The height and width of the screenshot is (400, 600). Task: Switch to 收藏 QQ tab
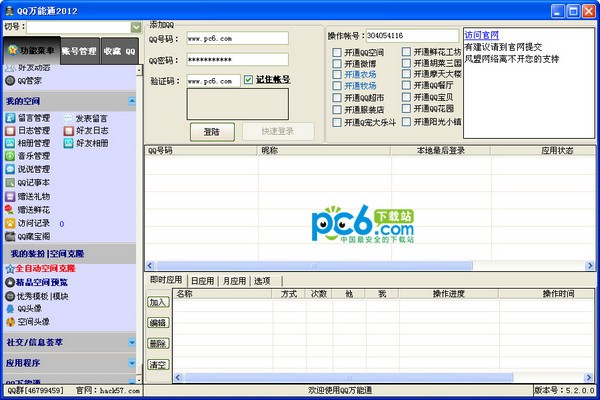pyautogui.click(x=119, y=51)
